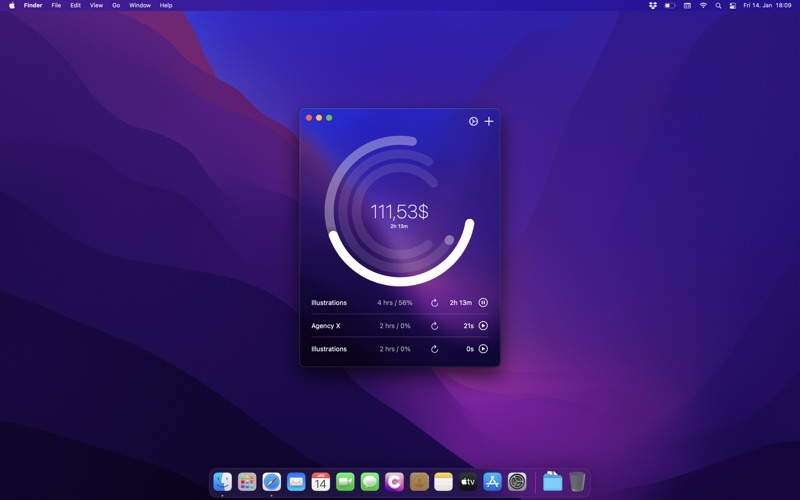Reset the Illustrations 4 hrs / 56% timer
Viewport: 800px width, 500px height.
pyautogui.click(x=434, y=303)
